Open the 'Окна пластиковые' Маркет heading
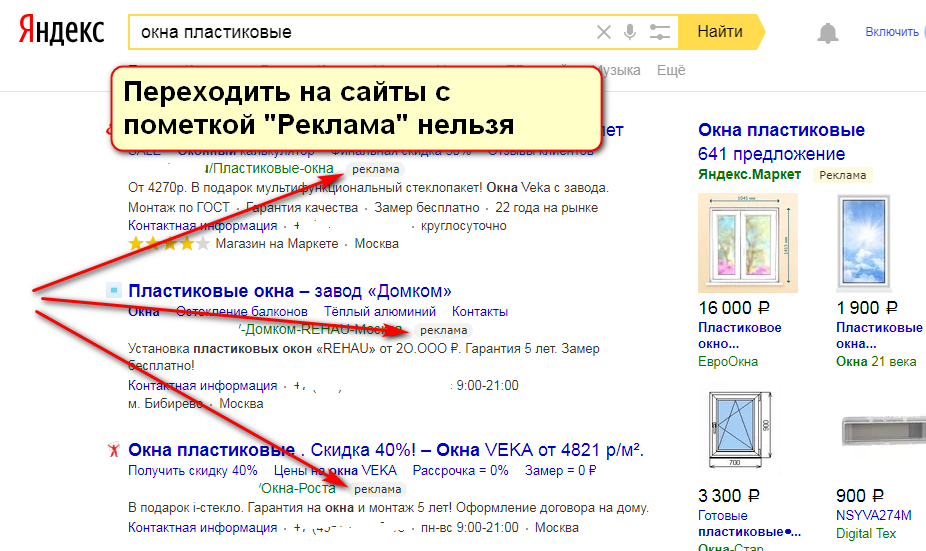Image resolution: width=926 pixels, height=551 pixels. point(781,130)
